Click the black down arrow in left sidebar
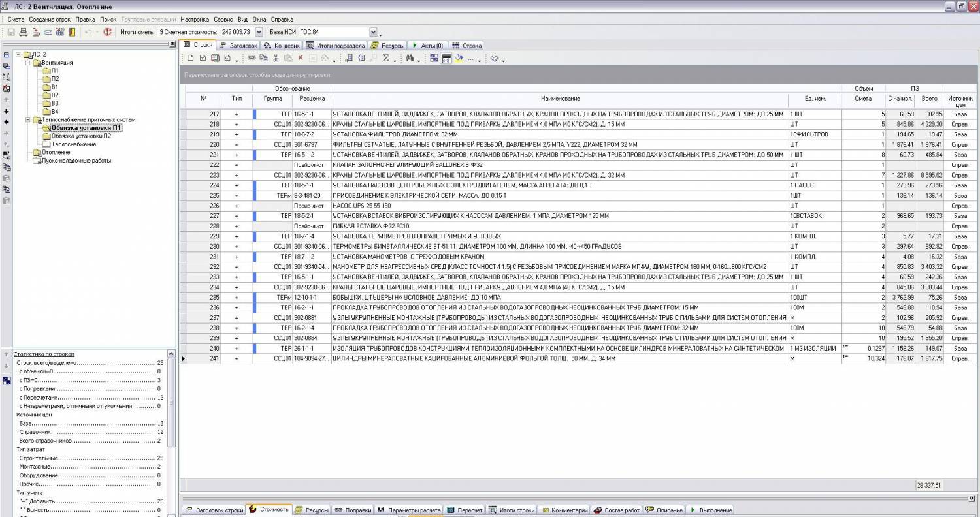Image resolution: width=980 pixels, height=517 pixels. click(7, 111)
